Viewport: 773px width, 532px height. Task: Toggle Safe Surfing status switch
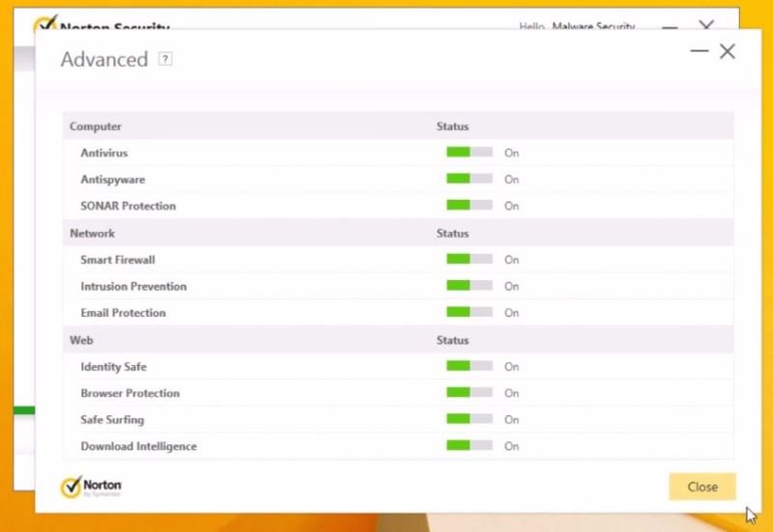pos(469,420)
